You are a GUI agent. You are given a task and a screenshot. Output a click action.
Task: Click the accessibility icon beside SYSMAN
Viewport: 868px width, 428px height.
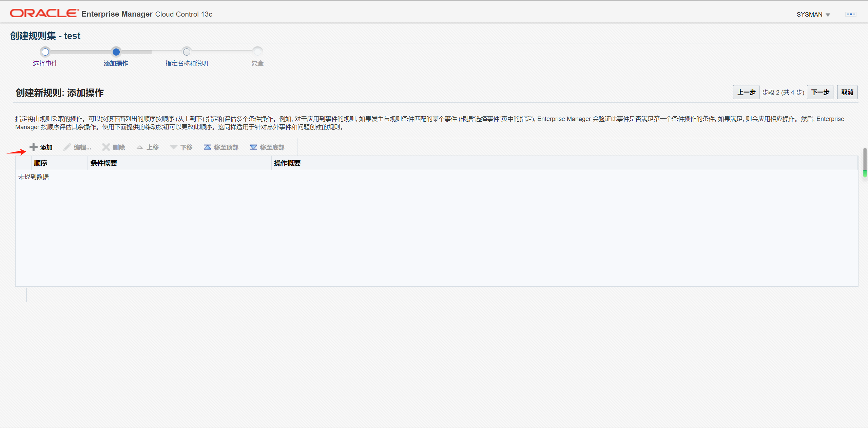tap(850, 14)
